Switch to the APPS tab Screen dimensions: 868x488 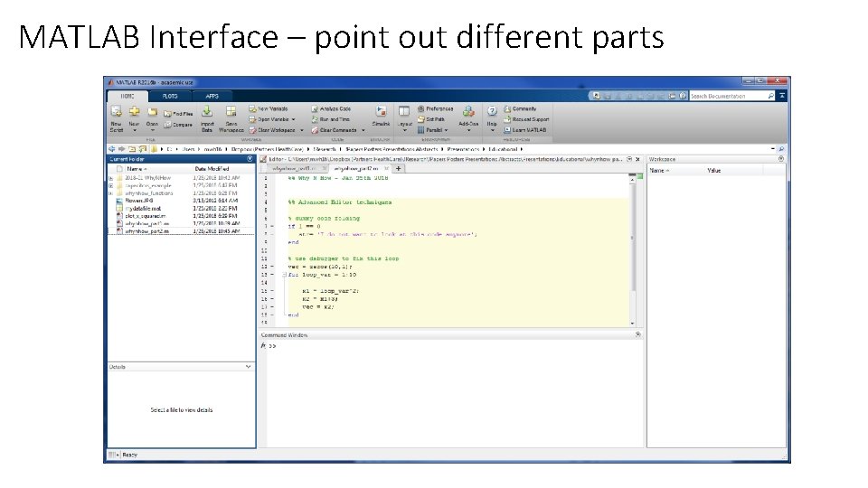[212, 96]
